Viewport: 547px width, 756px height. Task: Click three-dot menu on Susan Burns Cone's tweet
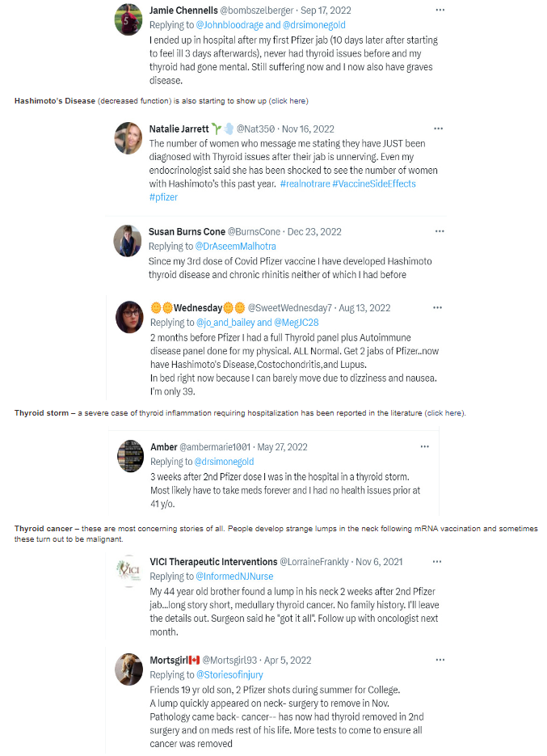440,231
